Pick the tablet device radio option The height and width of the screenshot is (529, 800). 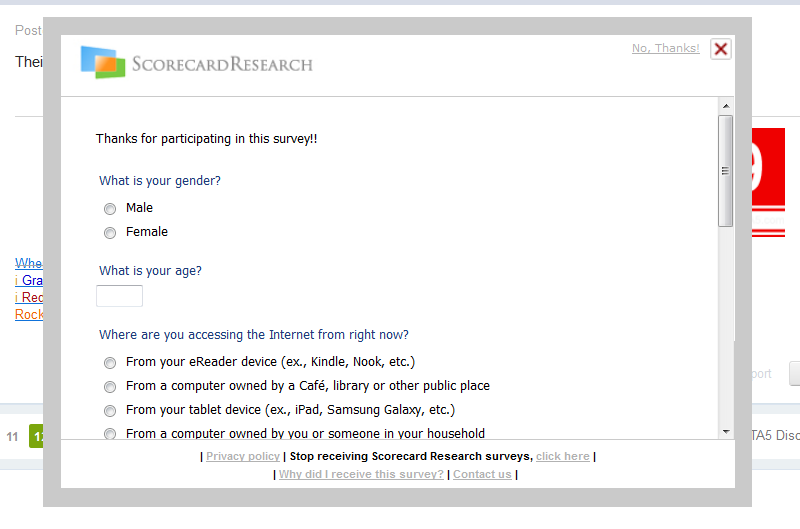pos(110,411)
